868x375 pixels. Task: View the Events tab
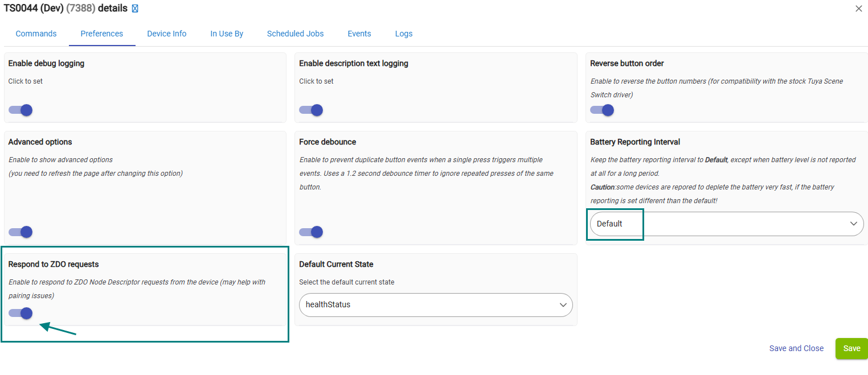pyautogui.click(x=359, y=34)
